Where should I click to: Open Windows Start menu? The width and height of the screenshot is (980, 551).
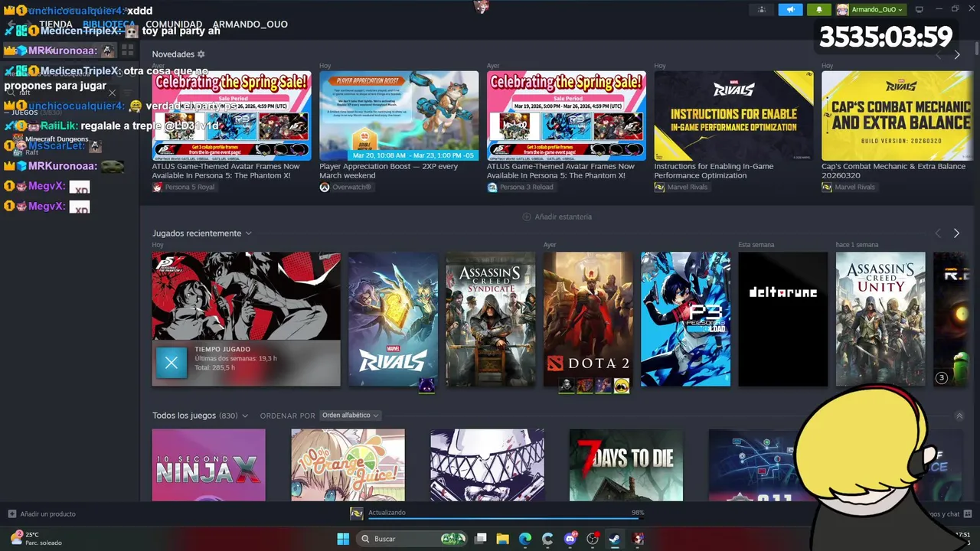click(343, 539)
